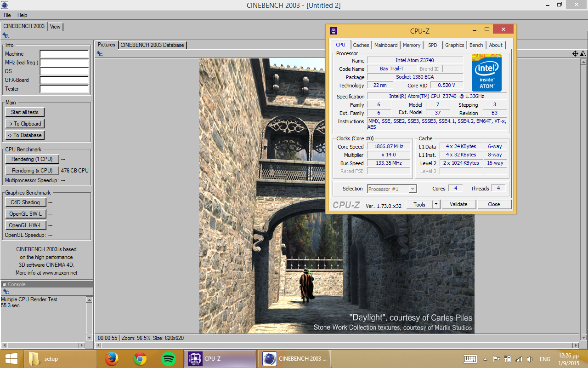Image resolution: width=588 pixels, height=368 pixels.
Task: Click the Close button in CPU-Z
Action: [494, 204]
